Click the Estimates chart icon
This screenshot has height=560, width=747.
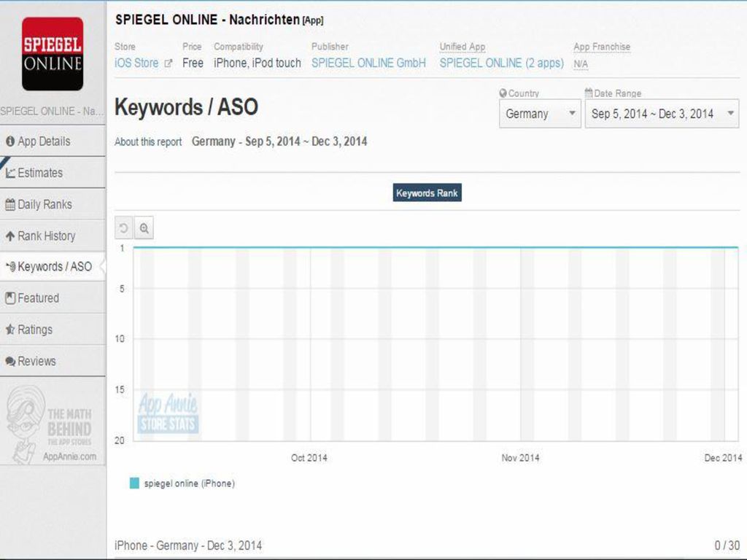click(x=10, y=173)
